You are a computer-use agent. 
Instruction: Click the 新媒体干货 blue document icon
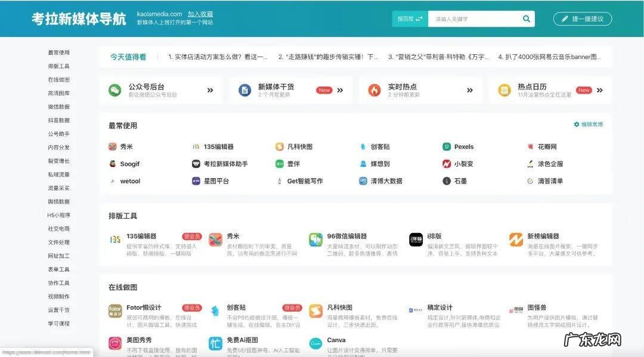click(244, 90)
